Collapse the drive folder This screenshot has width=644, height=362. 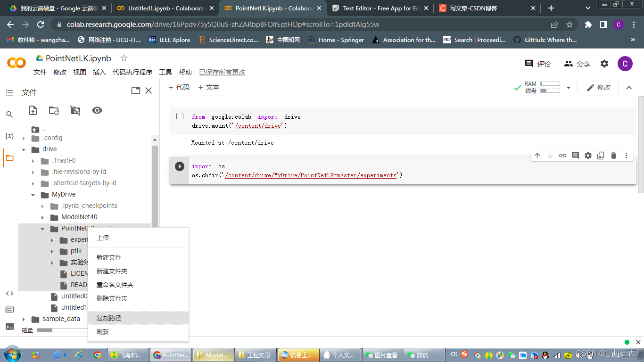24,149
